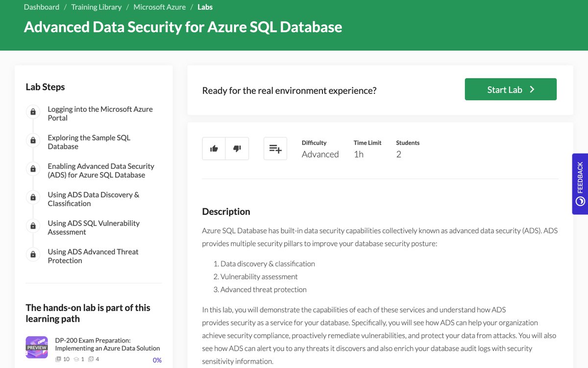Screen dimensions: 588x368
Task: Click lock icon beside Exploring the Sample SQL Database
Action: pyautogui.click(x=33, y=140)
